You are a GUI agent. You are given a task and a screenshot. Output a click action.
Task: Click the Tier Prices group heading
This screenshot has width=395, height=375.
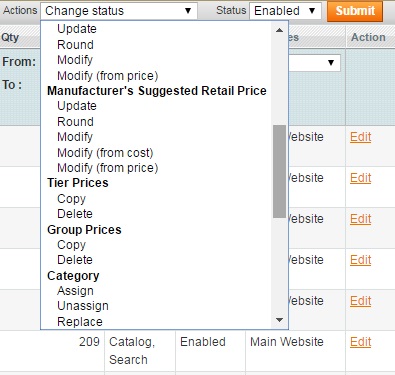coord(78,183)
